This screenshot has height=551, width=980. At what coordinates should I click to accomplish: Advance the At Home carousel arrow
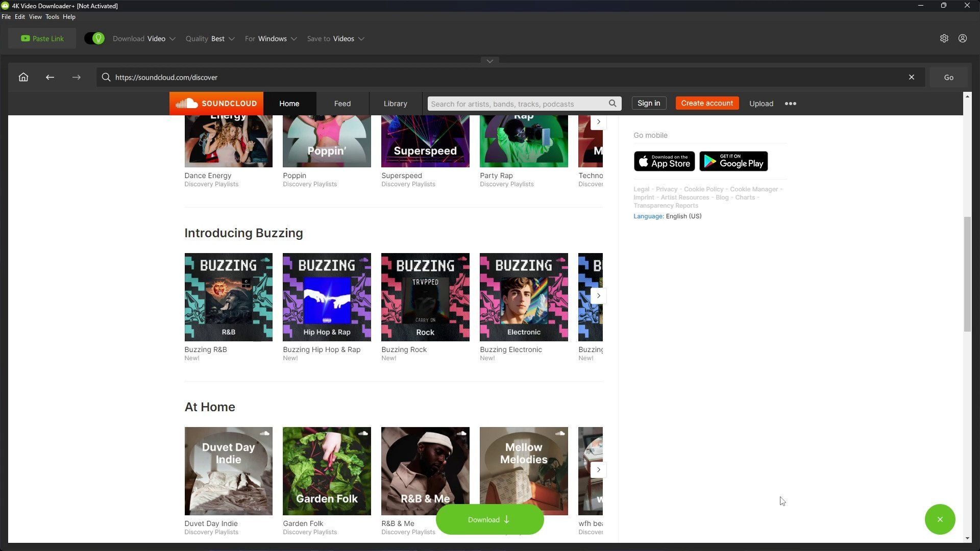tap(598, 470)
